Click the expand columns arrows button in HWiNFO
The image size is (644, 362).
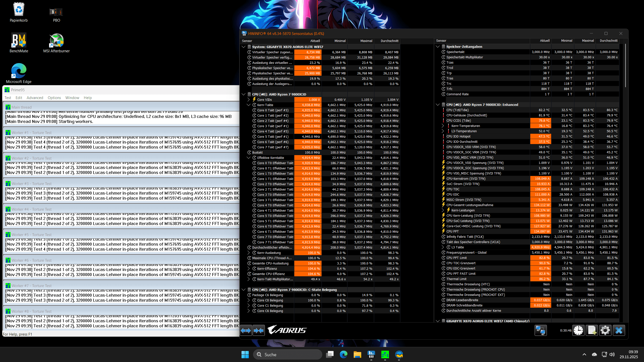246,330
